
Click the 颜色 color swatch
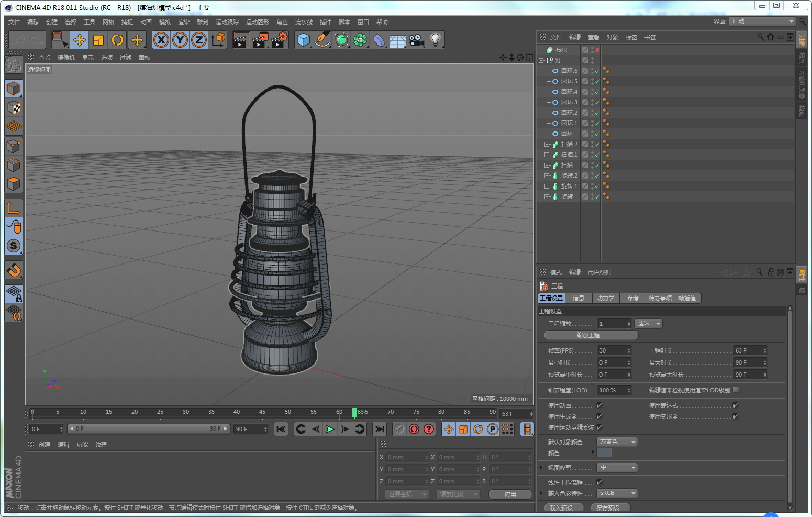[605, 453]
